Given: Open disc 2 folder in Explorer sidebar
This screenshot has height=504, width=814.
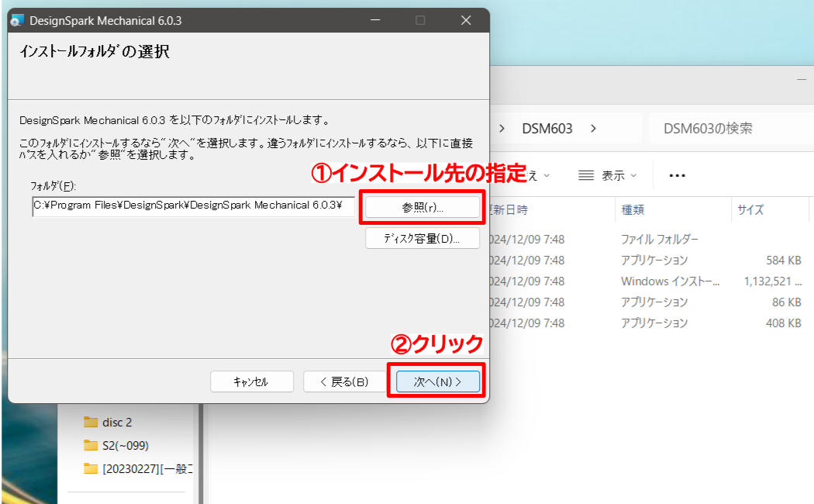Looking at the screenshot, I should [x=117, y=422].
